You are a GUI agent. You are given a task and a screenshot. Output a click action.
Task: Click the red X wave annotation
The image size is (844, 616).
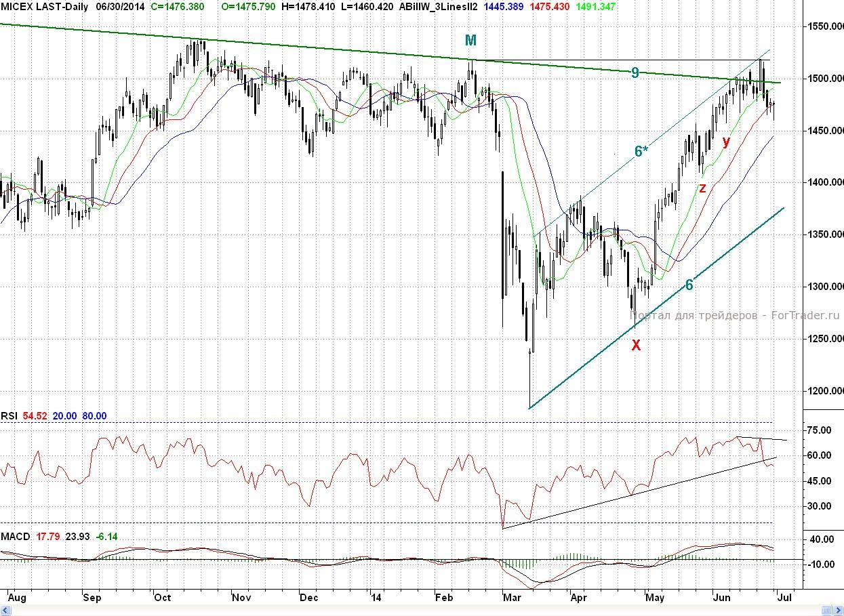coord(636,345)
